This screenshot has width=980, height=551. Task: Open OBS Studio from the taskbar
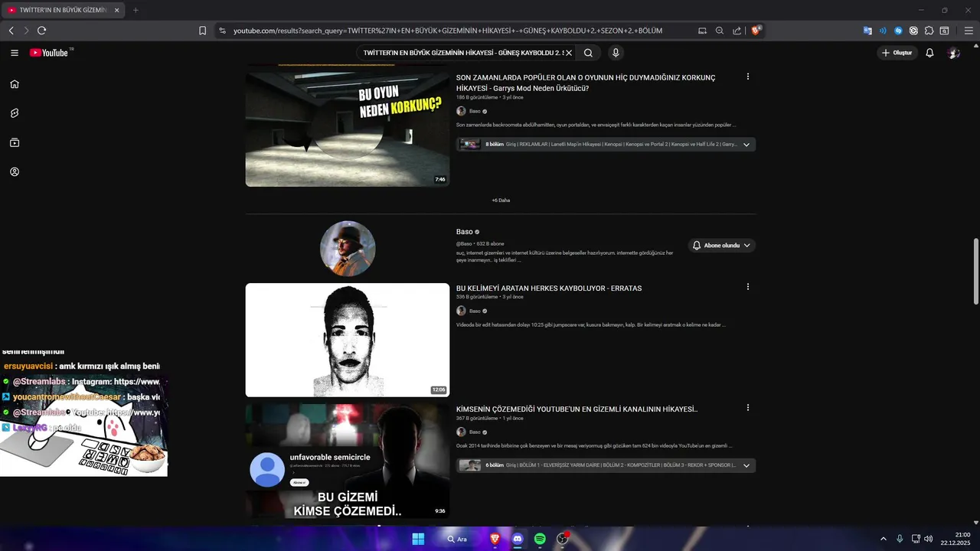tap(563, 539)
